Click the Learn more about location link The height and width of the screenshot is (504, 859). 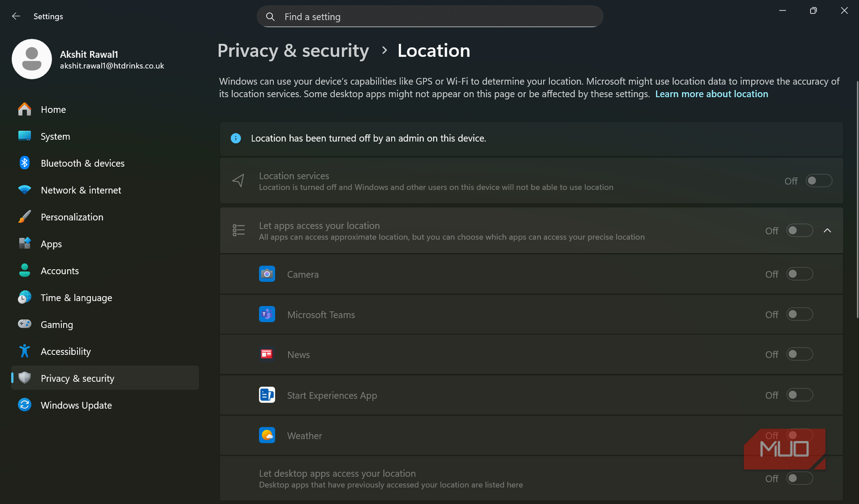point(712,94)
